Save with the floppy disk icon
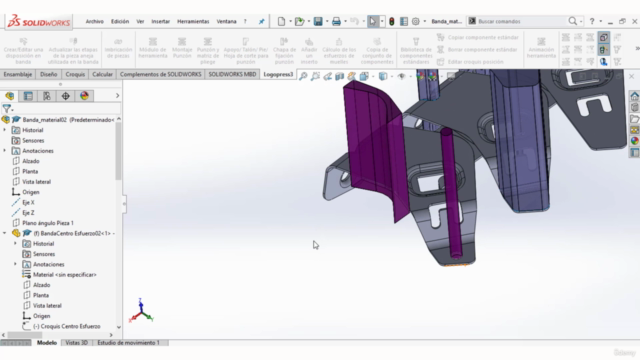Image resolution: width=640 pixels, height=360 pixels. click(x=318, y=21)
